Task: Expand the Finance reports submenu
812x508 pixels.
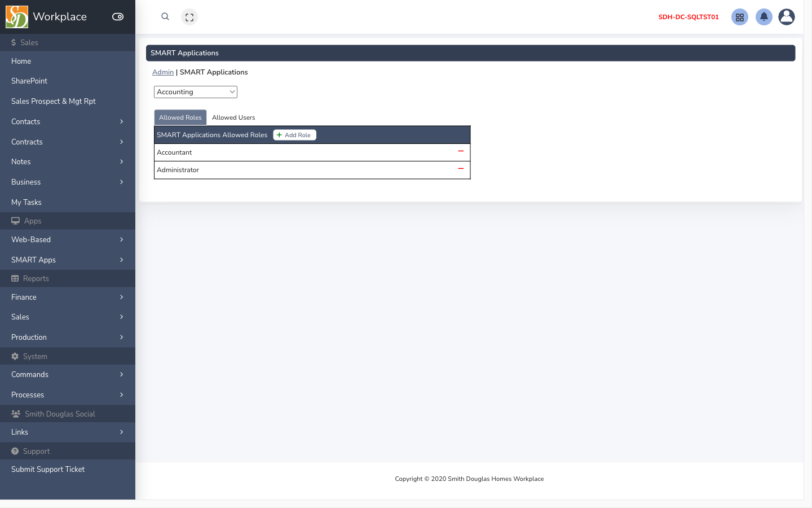Action: pos(68,297)
